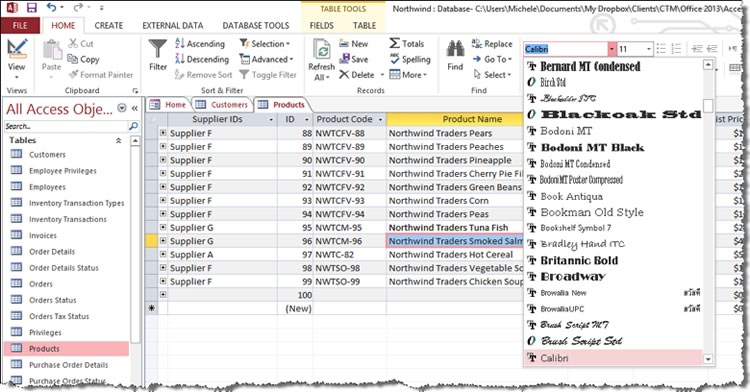Click Remove Sort
The image size is (750, 392).
[x=204, y=75]
